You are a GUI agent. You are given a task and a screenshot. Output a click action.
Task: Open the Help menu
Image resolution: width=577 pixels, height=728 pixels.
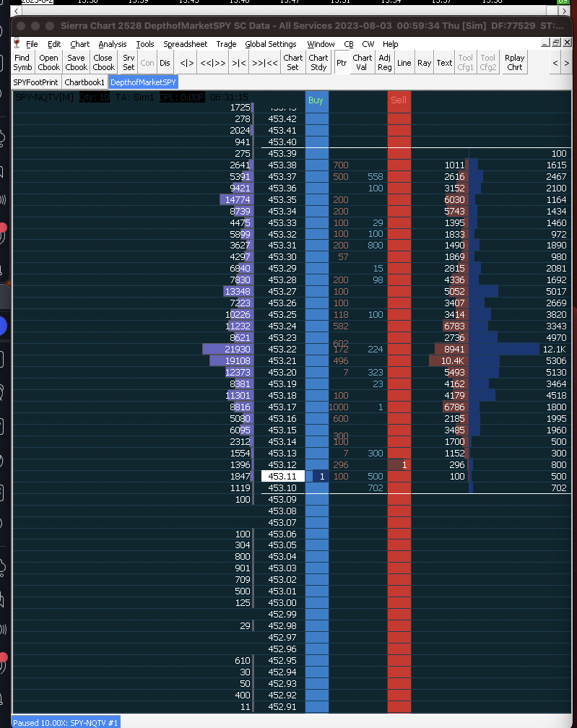point(391,44)
